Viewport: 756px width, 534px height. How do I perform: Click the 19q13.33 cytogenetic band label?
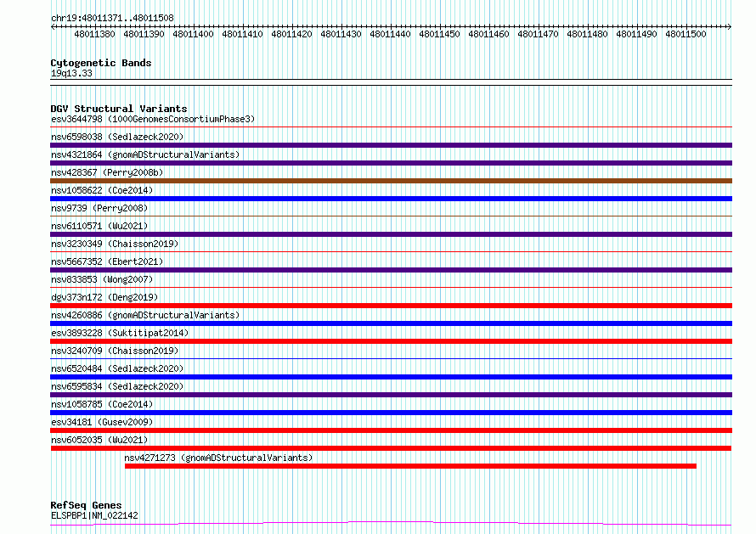(71, 73)
